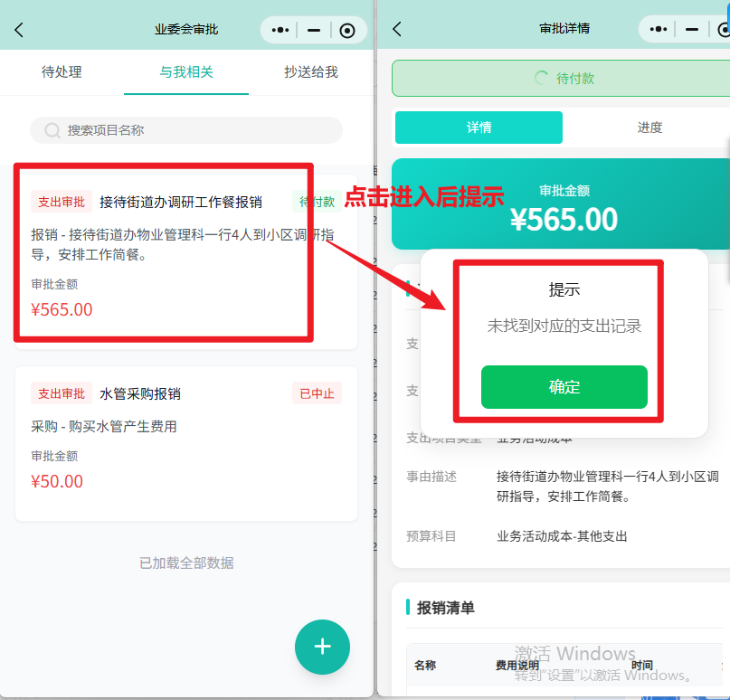Close 审批详情 mini program with circle icon

click(725, 29)
